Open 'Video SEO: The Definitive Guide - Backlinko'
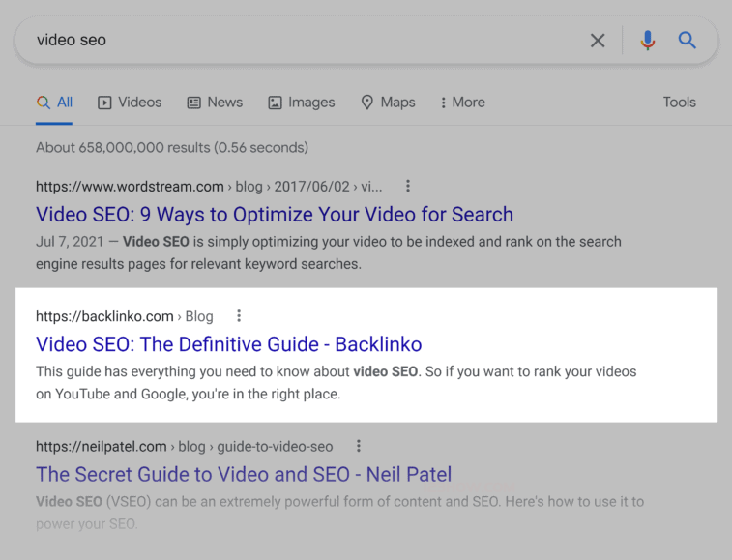Image resolution: width=732 pixels, height=560 pixels. [x=229, y=344]
